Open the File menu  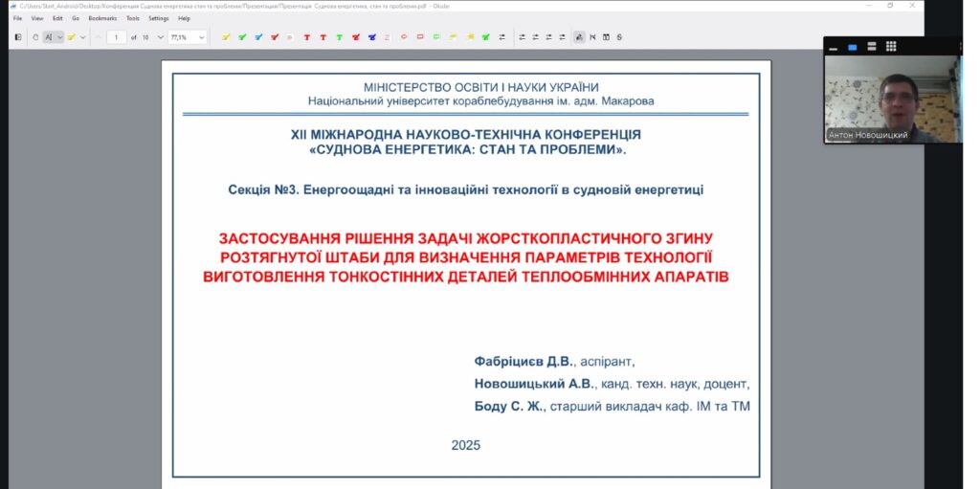click(17, 18)
